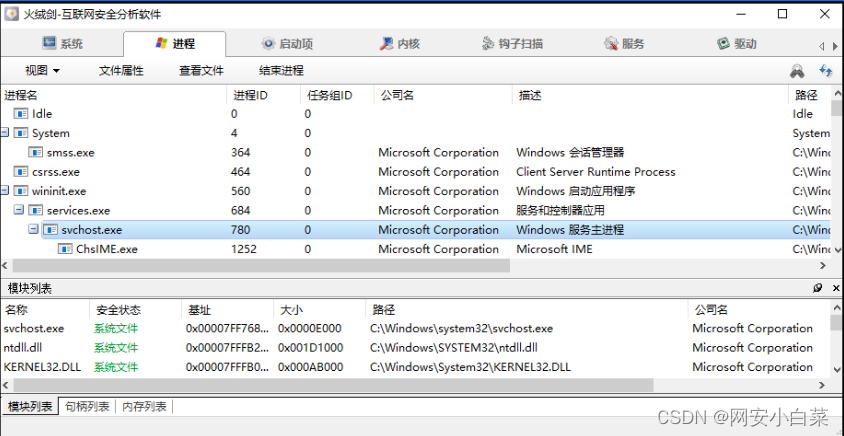Click the 结束进程 button
Image resolution: width=844 pixels, height=436 pixels.
coord(281,71)
